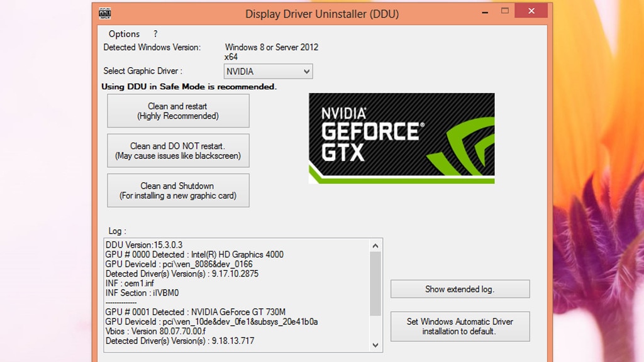Viewport: 644px width, 362px height.
Task: Click the Display Driver Uninstaller title bar text
Action: click(x=321, y=14)
